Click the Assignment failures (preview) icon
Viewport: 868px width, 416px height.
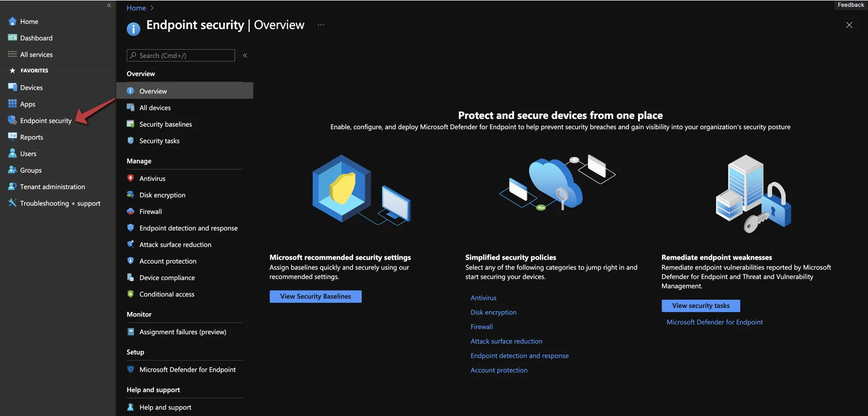[x=131, y=332]
